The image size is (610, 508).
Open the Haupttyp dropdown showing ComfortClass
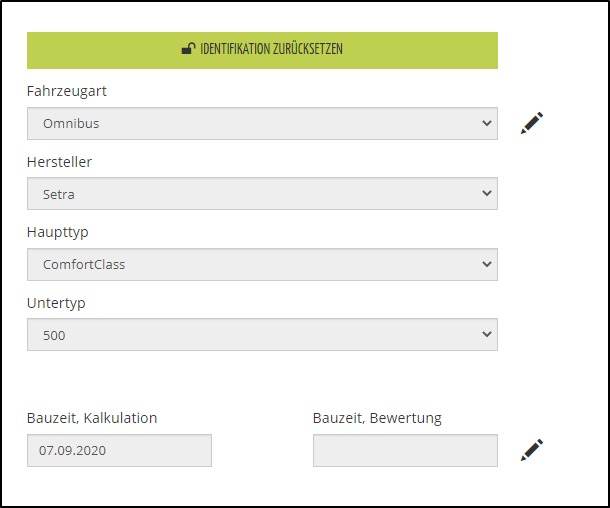click(x=262, y=265)
